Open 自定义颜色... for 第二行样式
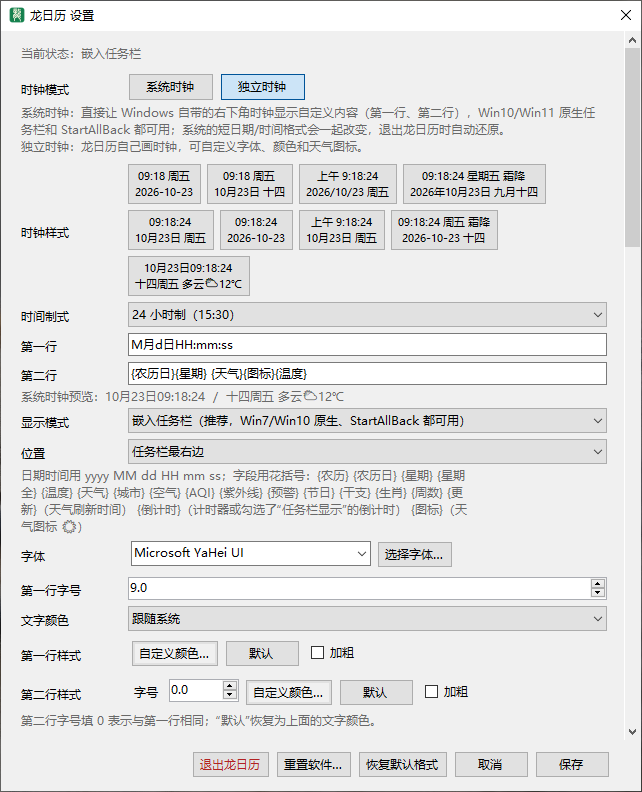642x792 pixels. [288, 692]
